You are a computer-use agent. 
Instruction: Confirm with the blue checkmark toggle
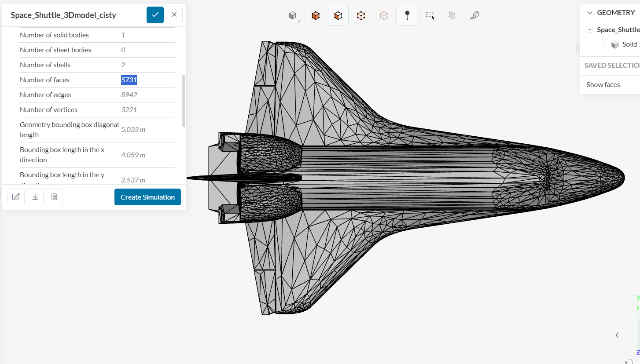pos(155,15)
